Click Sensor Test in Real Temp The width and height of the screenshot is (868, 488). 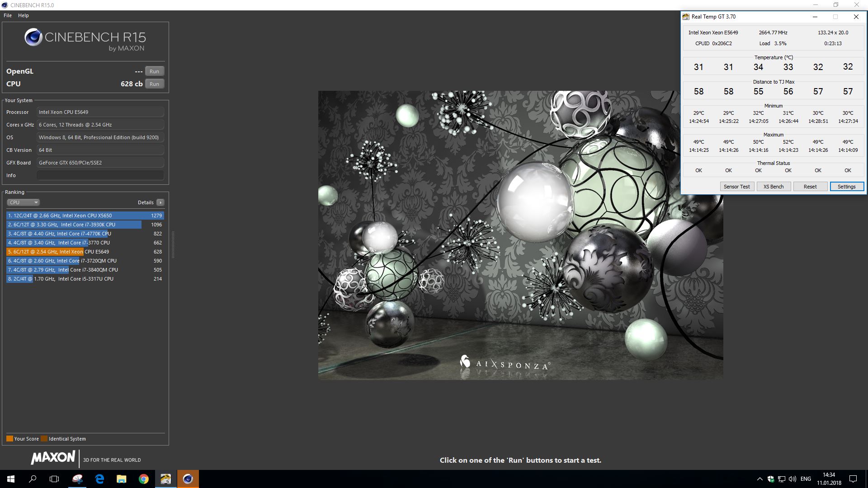(736, 187)
